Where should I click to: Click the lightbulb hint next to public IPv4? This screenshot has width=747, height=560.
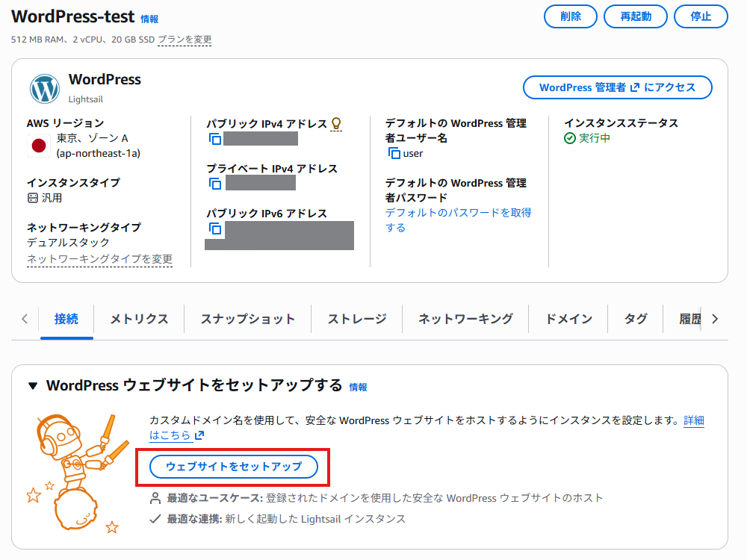pos(336,124)
